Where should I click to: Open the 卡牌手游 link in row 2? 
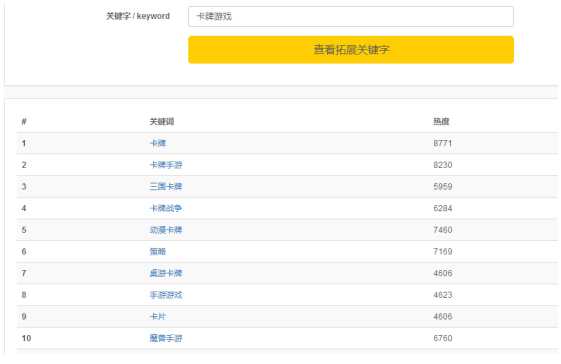166,165
